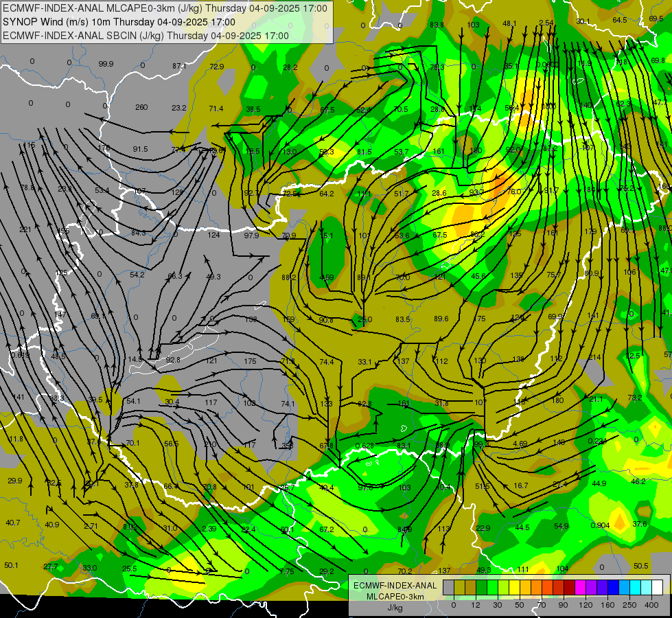Click the map value 54.2
Image resolution: width=672 pixels, height=618 pixels.
click(137, 275)
